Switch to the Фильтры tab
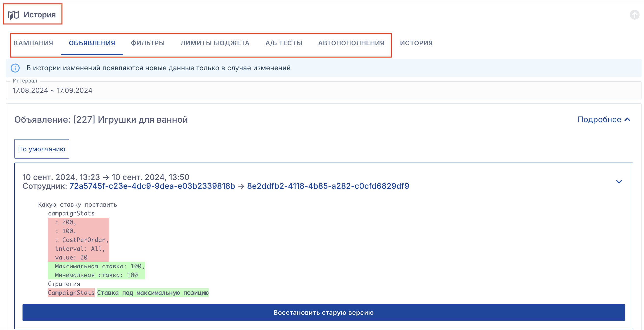 coord(148,43)
